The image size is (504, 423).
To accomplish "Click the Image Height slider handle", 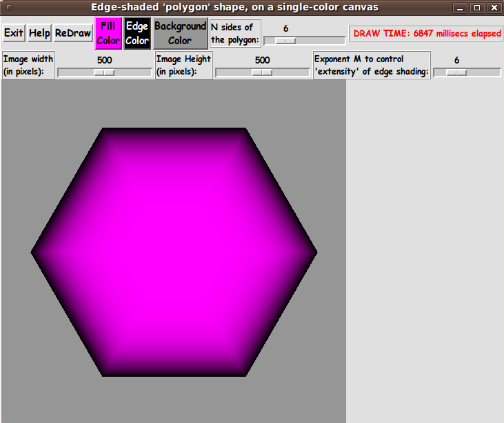I will point(262,72).
